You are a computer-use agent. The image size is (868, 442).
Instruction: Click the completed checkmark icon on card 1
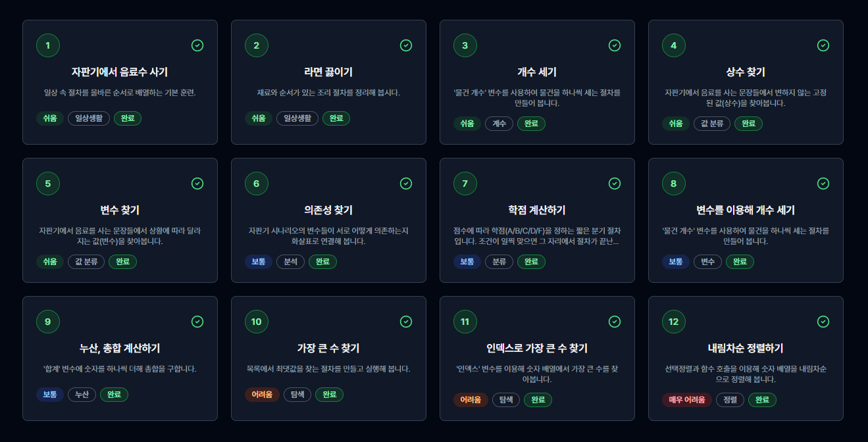[x=197, y=45]
